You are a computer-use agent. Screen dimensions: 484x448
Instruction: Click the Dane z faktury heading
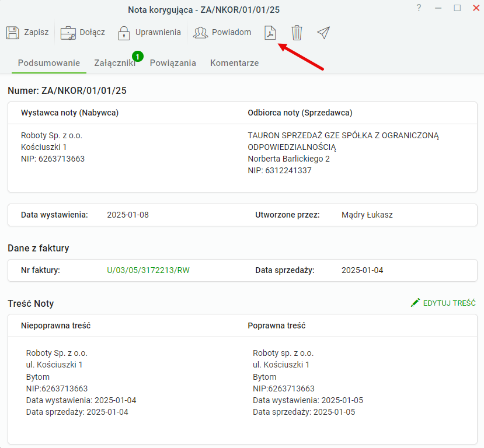tap(39, 248)
